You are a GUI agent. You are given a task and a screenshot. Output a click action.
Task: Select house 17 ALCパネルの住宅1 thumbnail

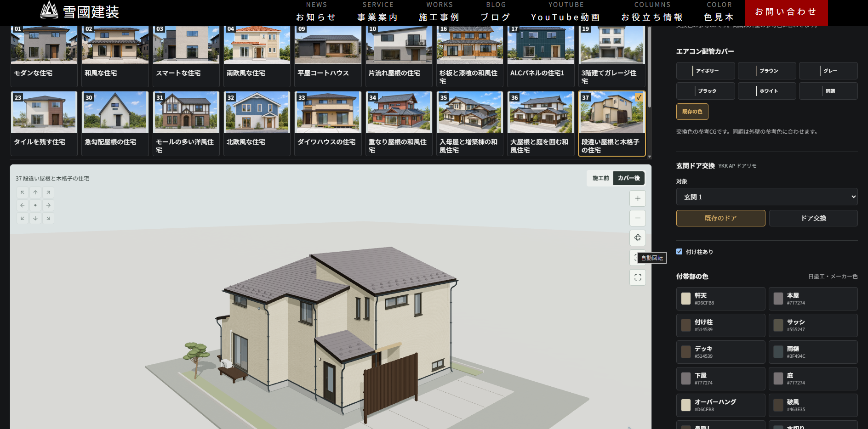pyautogui.click(x=541, y=56)
